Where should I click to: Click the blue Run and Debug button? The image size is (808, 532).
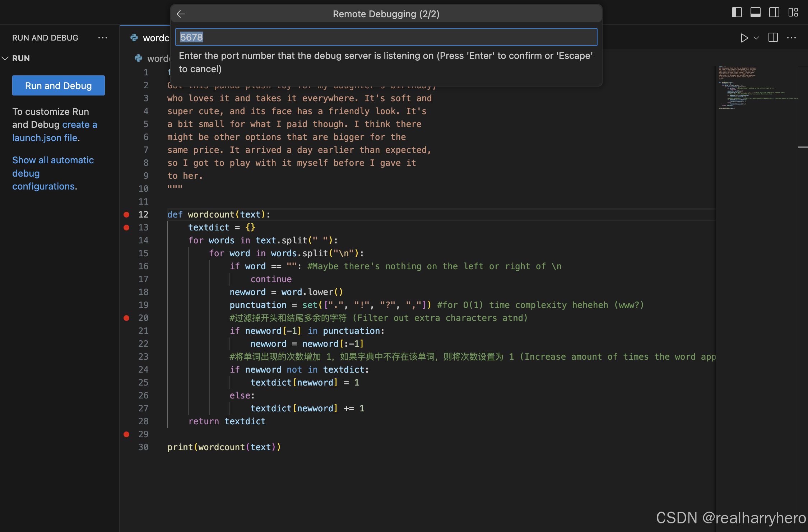click(x=58, y=85)
